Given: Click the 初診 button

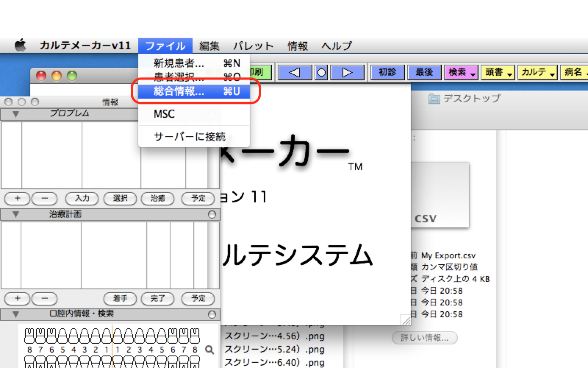Looking at the screenshot, I should pos(387,72).
